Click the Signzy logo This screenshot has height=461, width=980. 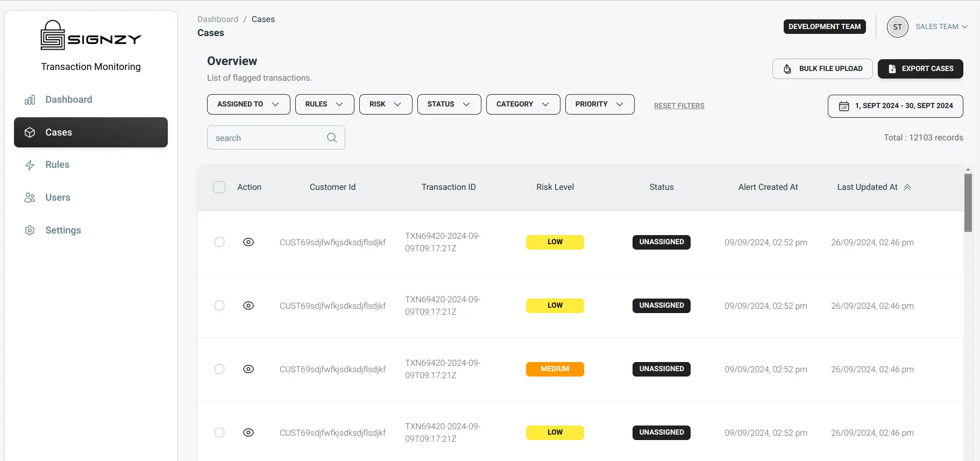click(x=91, y=36)
